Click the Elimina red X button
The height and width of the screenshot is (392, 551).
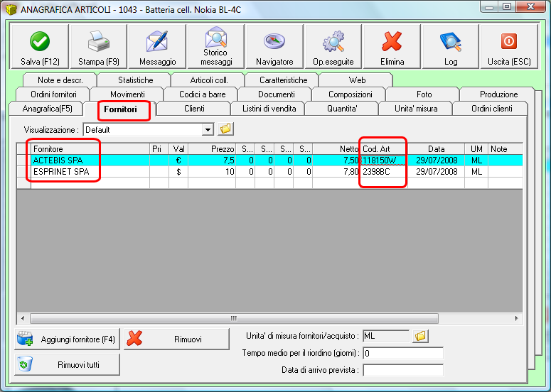point(392,46)
